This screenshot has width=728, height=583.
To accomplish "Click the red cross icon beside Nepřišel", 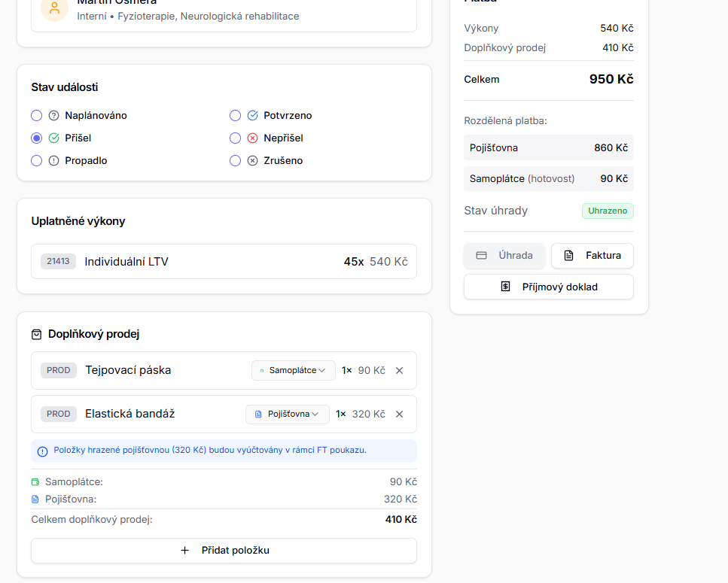I will [x=252, y=138].
